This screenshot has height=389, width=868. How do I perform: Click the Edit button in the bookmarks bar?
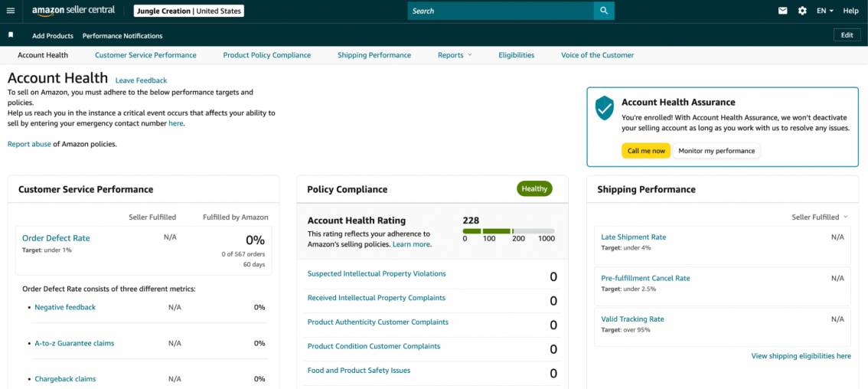tap(847, 35)
